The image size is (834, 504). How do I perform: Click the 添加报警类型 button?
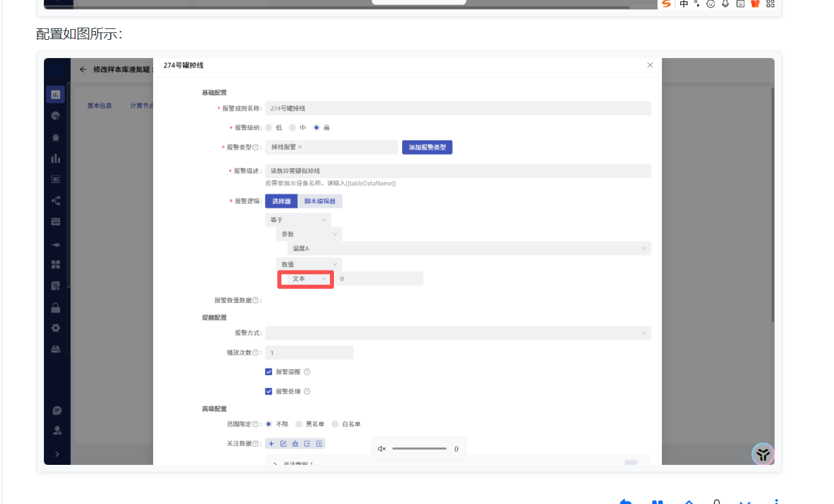point(427,147)
